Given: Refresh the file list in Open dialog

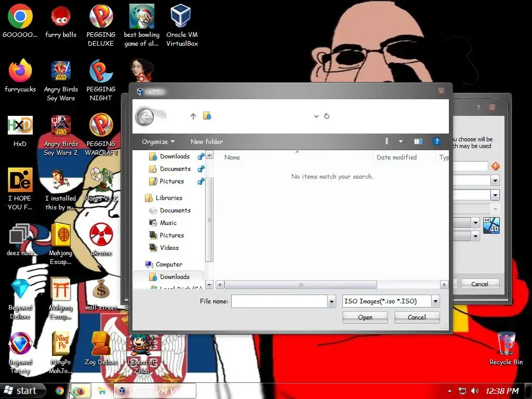Looking at the screenshot, I should click(x=327, y=116).
